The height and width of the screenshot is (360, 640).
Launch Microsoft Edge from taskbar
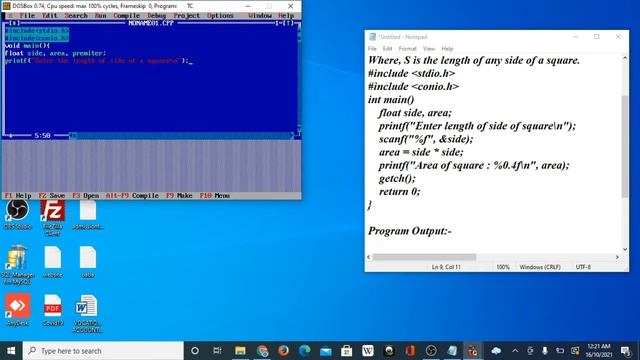[x=304, y=351]
